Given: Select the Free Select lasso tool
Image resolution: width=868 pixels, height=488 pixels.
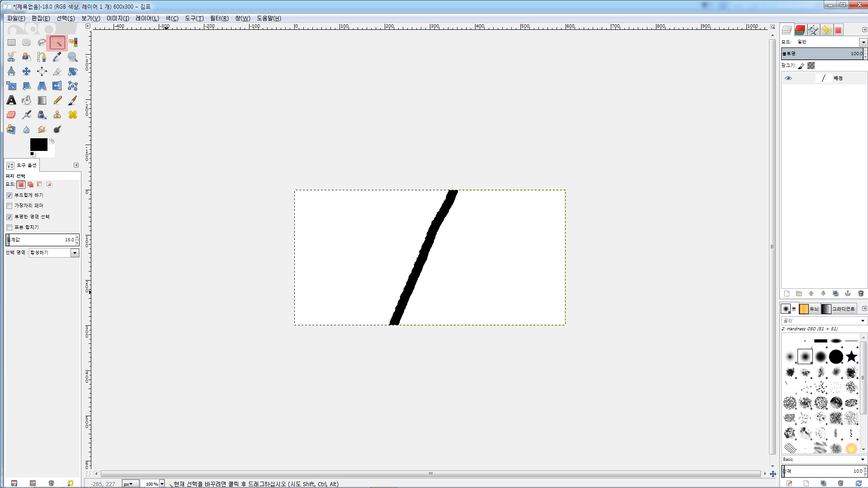Looking at the screenshot, I should [42, 42].
